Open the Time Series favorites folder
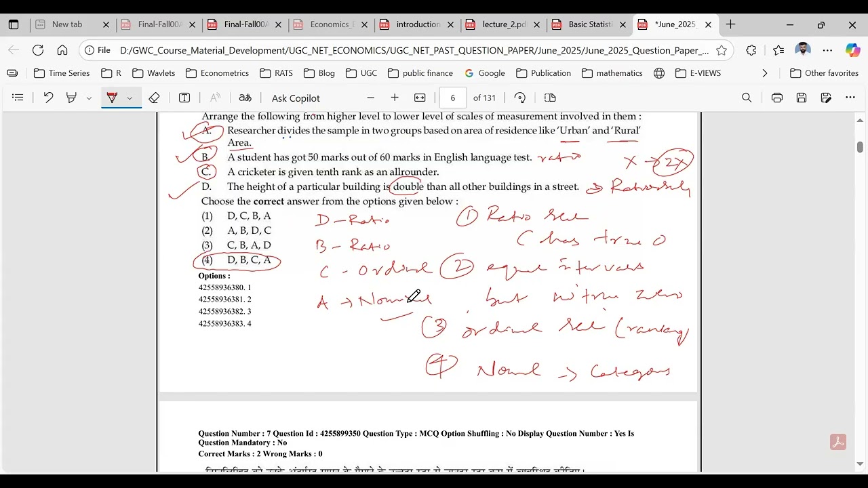868x488 pixels. pos(61,73)
